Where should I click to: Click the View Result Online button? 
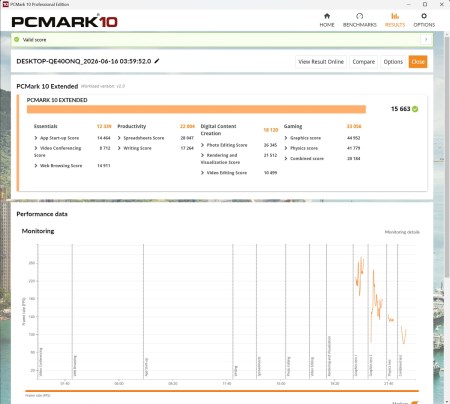(x=321, y=62)
